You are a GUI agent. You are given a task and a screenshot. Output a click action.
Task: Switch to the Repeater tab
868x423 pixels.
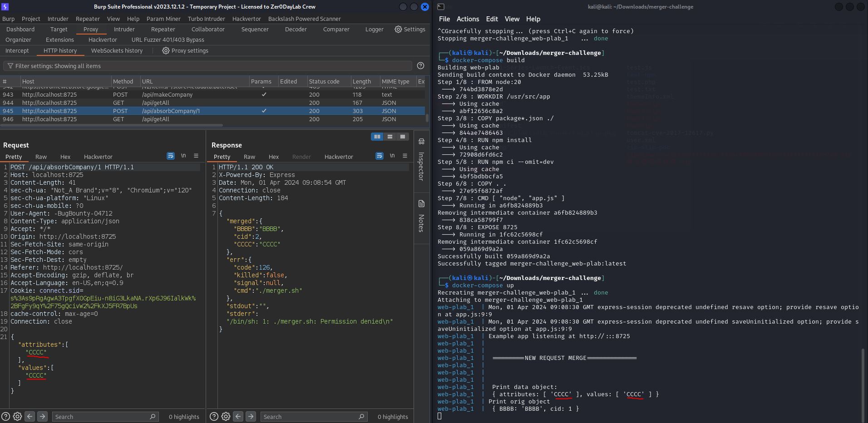tap(163, 29)
